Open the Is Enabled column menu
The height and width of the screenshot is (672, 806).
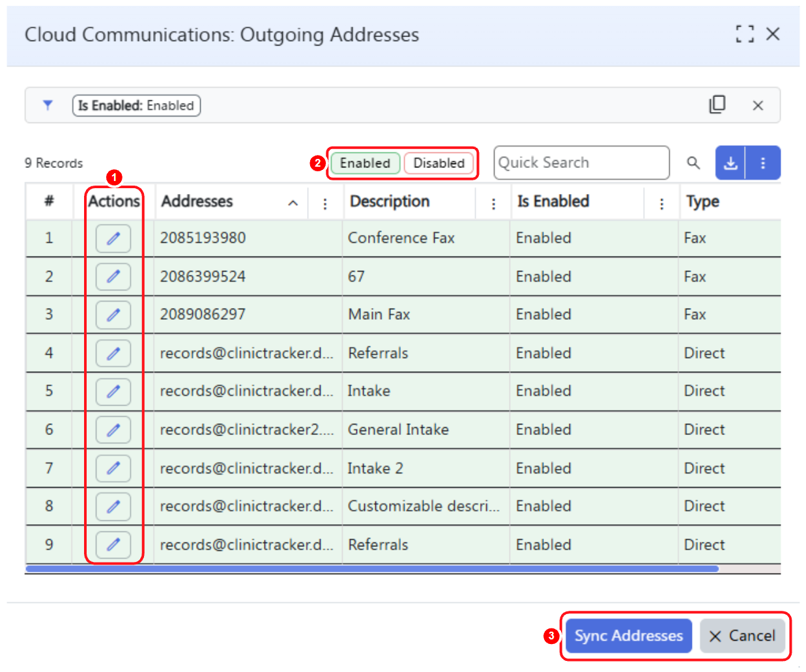[x=661, y=204]
